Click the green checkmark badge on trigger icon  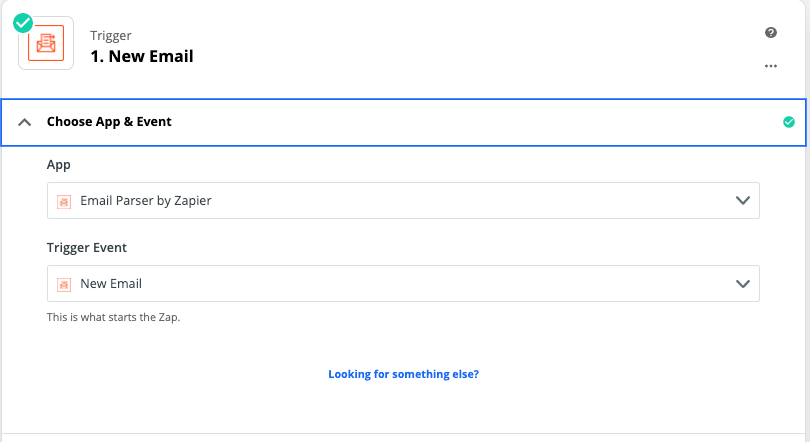click(23, 23)
